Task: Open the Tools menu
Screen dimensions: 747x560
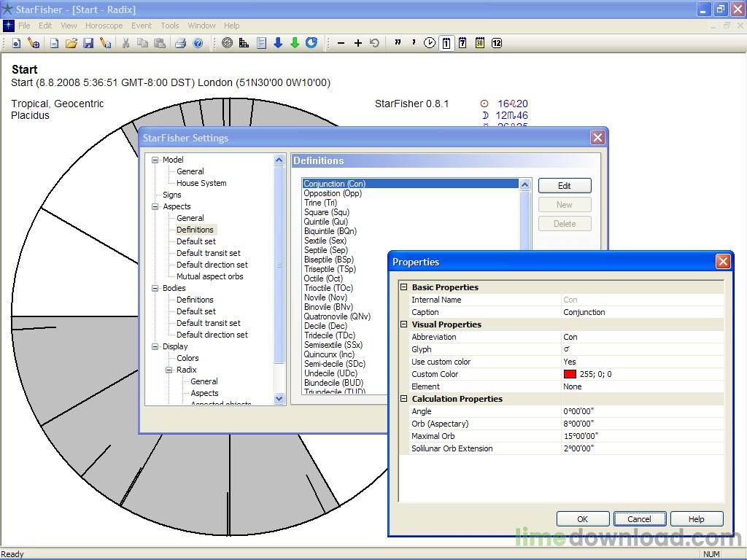Action: click(170, 26)
